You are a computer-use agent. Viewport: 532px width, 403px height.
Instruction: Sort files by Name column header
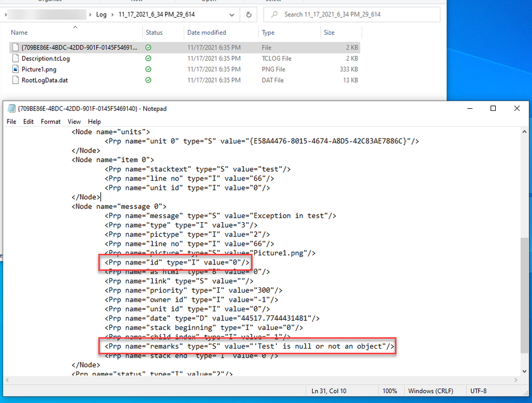[x=19, y=33]
